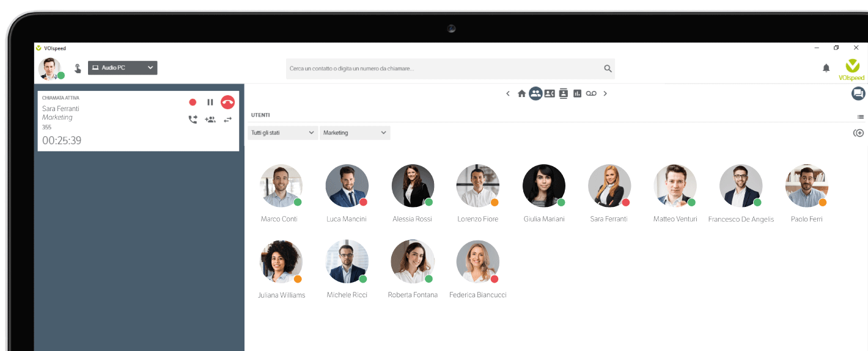The width and height of the screenshot is (868, 351).
Task: Select user Giulia Mariani
Action: pos(544,186)
